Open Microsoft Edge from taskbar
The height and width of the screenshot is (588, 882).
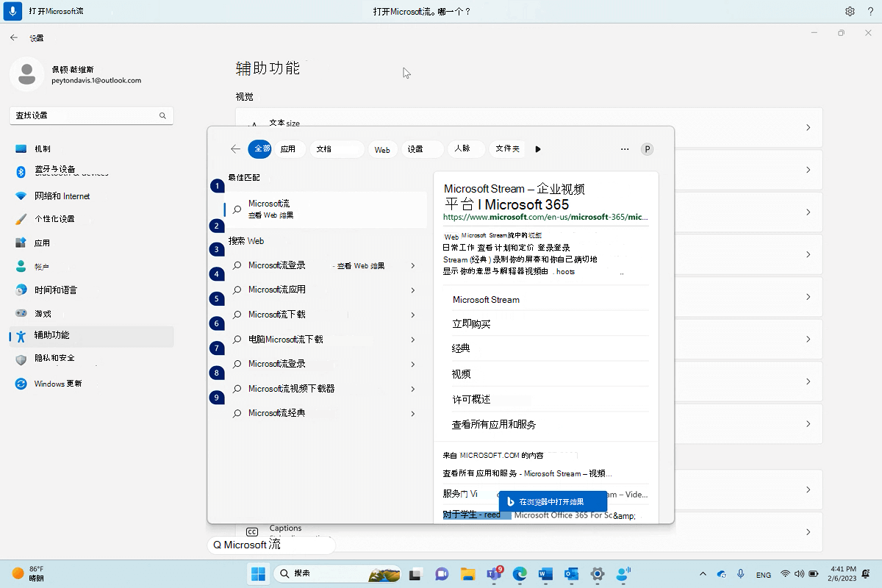[519, 573]
